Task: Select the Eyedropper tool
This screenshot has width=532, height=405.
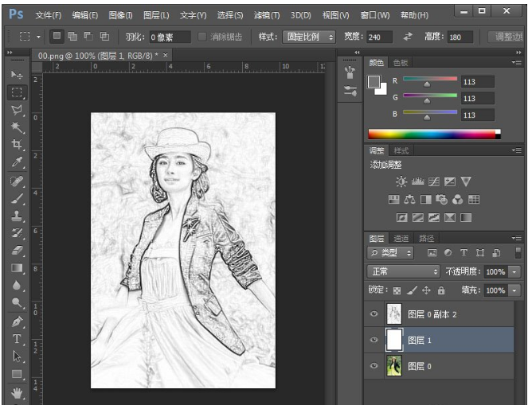Action: 17,162
